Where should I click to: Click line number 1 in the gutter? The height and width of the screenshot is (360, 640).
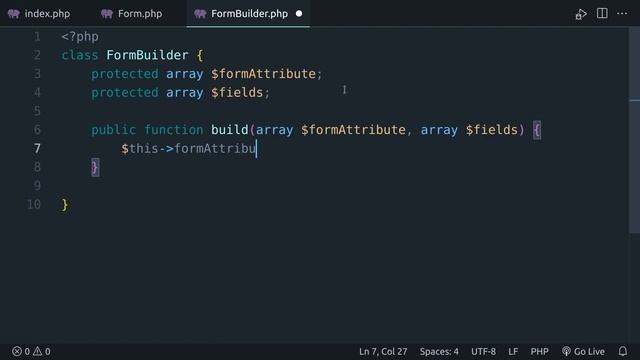click(37, 37)
